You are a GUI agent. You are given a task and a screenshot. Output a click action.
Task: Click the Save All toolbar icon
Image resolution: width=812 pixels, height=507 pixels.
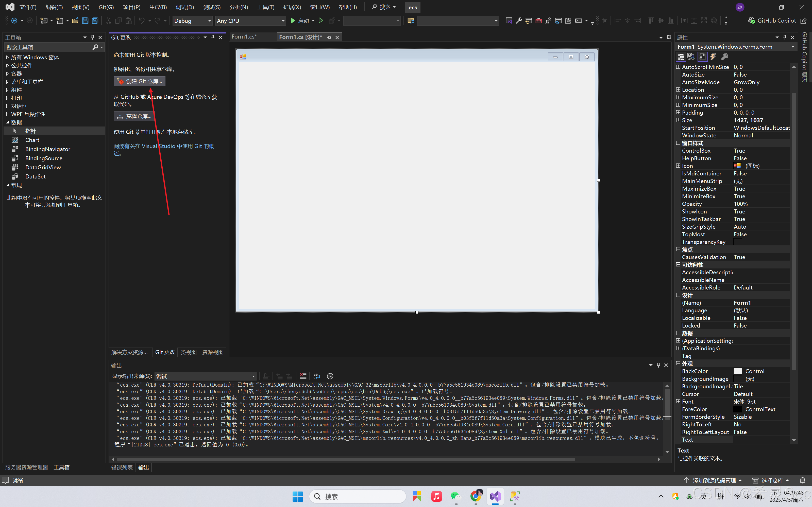95,21
